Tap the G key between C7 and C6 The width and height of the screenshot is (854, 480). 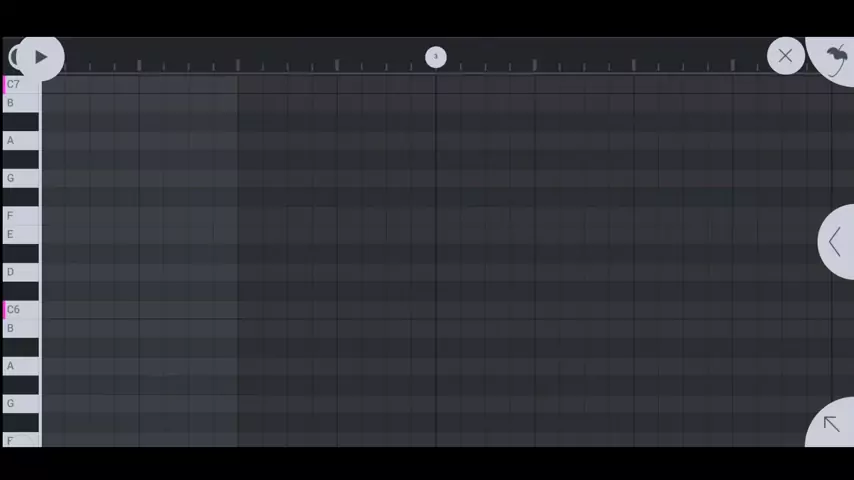click(20, 178)
